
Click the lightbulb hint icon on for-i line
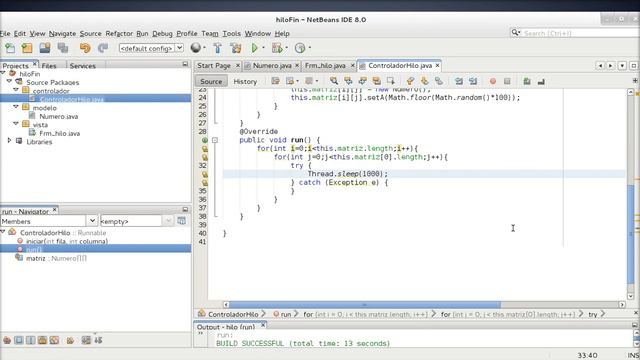coord(205,149)
